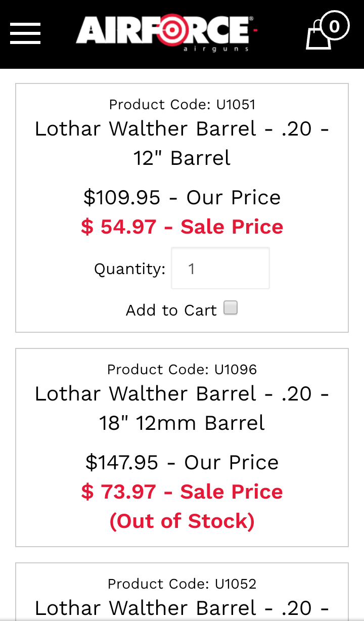The width and height of the screenshot is (364, 621).
Task: Click the Out of Stock notice
Action: point(182,521)
